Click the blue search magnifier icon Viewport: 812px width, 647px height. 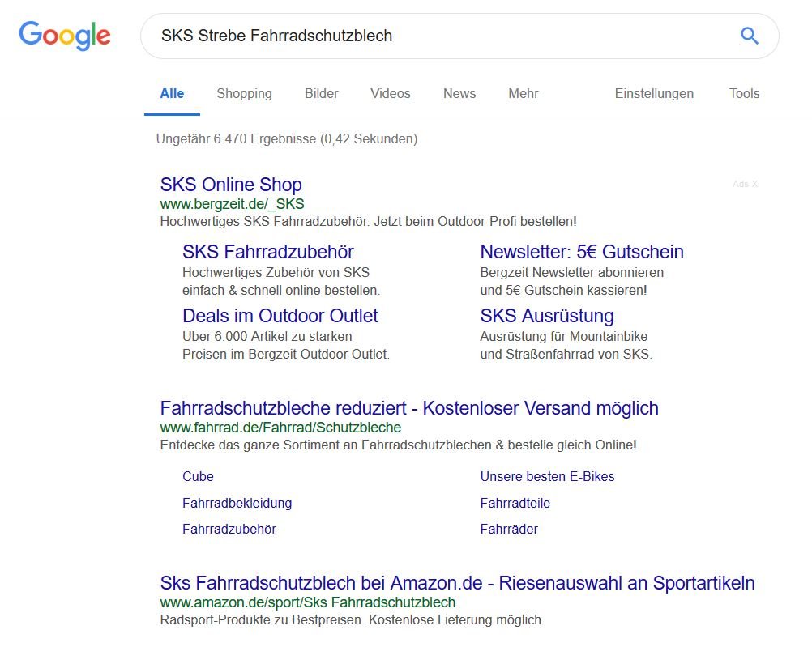(750, 36)
